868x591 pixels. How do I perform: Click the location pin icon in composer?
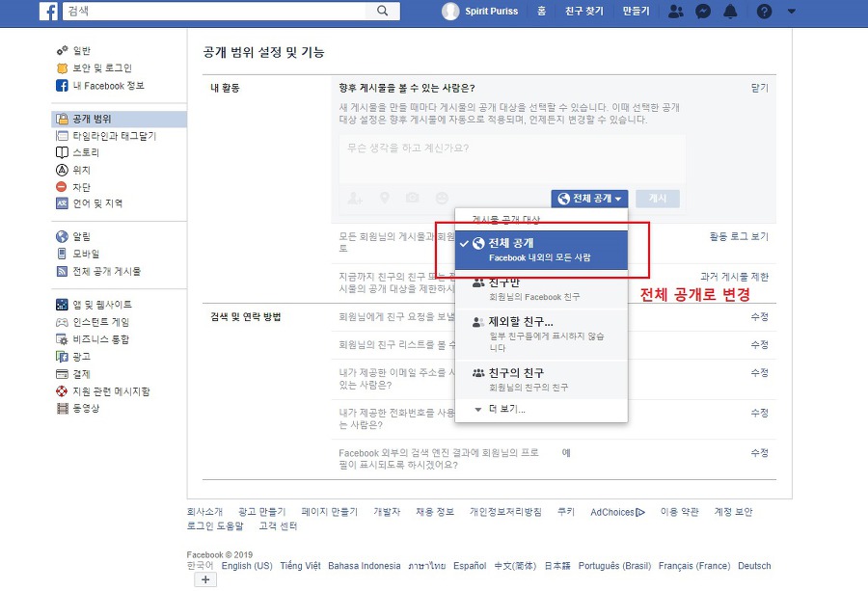[384, 198]
